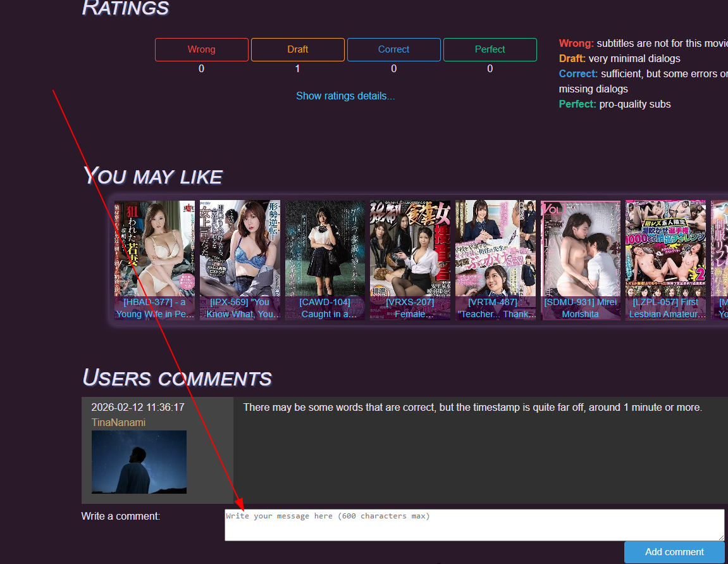Submit with the Add comment button
Screen dimensions: 728x564
pos(674,552)
